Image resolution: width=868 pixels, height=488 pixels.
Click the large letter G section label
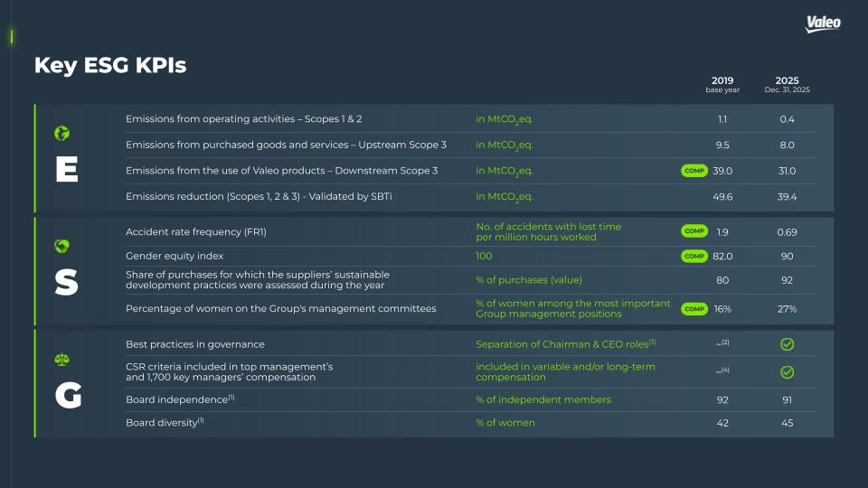(x=68, y=396)
